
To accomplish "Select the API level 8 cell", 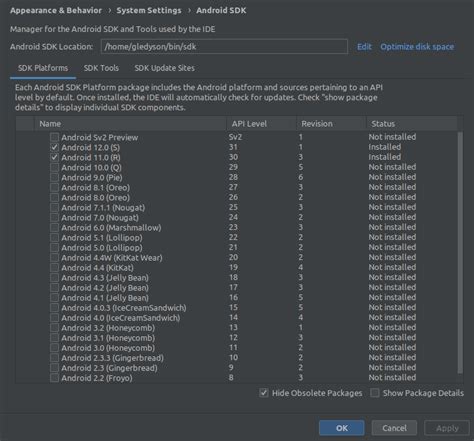I will coord(231,378).
